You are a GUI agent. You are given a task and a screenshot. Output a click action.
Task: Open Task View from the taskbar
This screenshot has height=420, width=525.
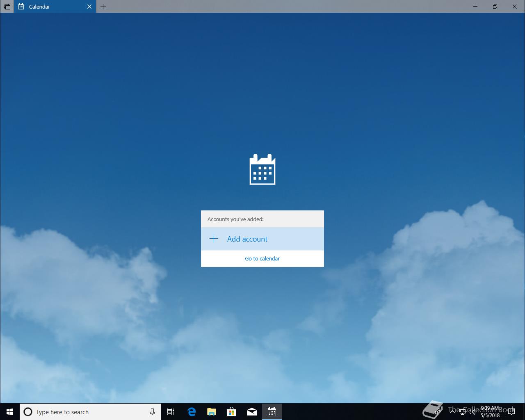(171, 412)
